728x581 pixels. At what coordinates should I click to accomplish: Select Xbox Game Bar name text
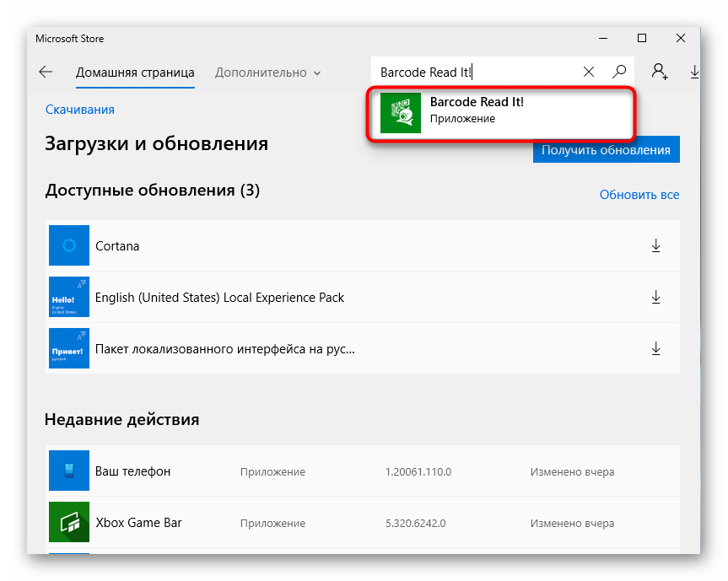[139, 523]
